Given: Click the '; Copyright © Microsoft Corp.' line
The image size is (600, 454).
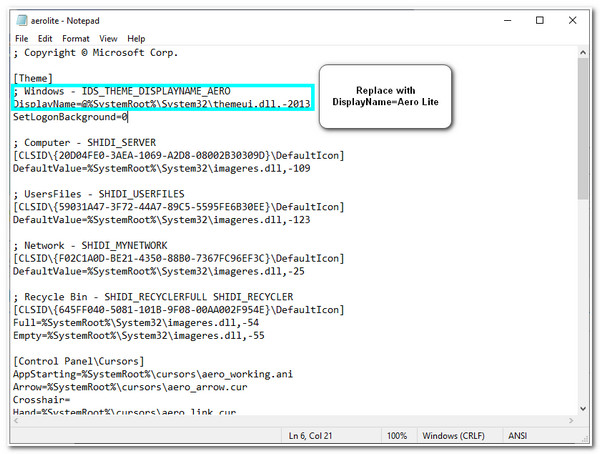Looking at the screenshot, I should (x=96, y=53).
